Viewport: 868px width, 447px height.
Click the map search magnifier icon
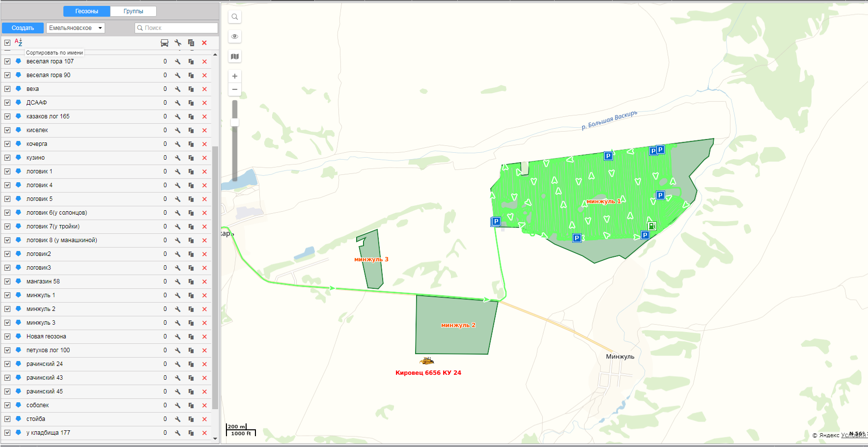235,17
